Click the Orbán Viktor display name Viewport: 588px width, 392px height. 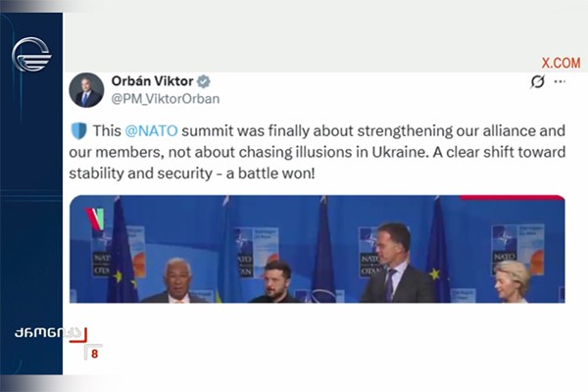152,81
